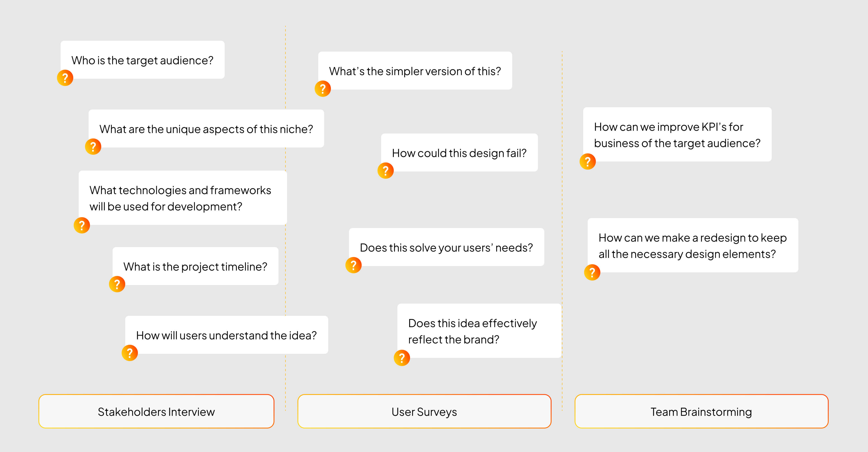Click question icon on 'users understand the idea' card
This screenshot has width=868, height=452.
click(129, 353)
